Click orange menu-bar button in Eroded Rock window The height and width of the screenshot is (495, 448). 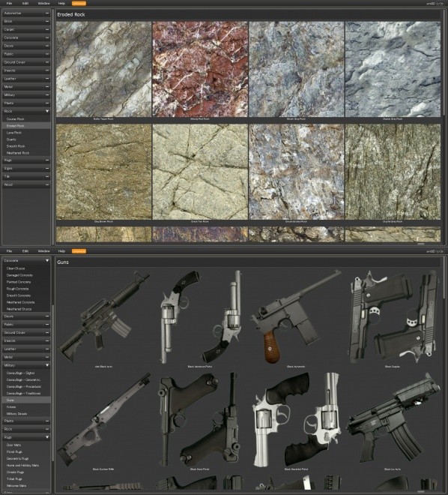click(x=79, y=4)
